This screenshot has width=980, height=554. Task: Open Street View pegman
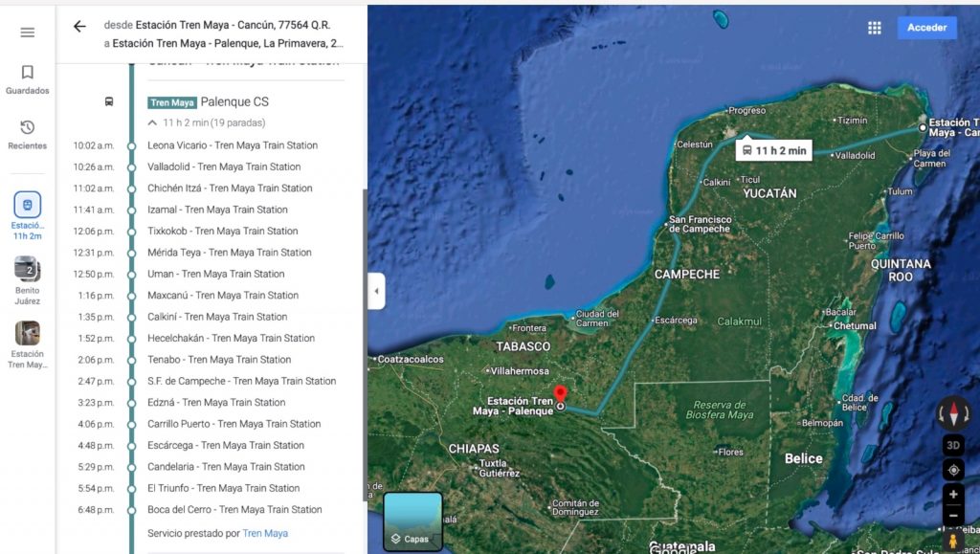[953, 541]
